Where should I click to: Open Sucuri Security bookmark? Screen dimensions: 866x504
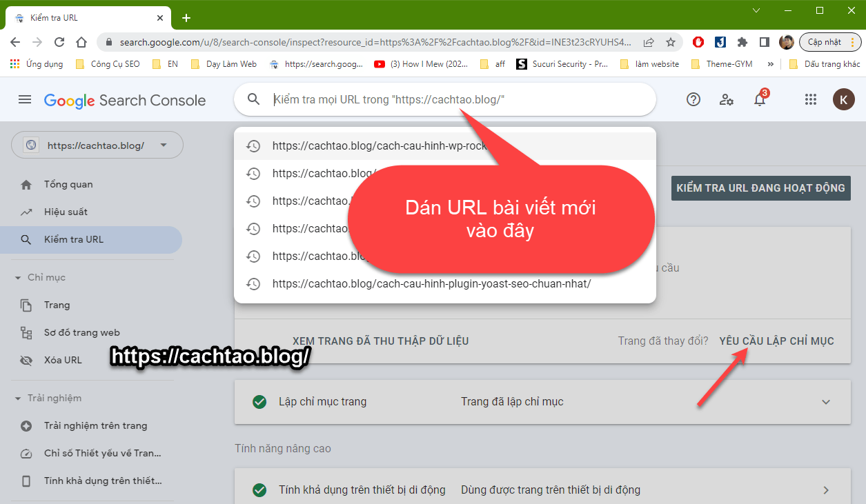[563, 64]
